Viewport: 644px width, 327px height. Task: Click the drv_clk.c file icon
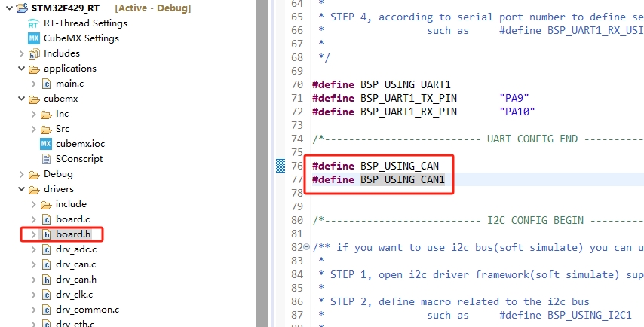tap(47, 295)
